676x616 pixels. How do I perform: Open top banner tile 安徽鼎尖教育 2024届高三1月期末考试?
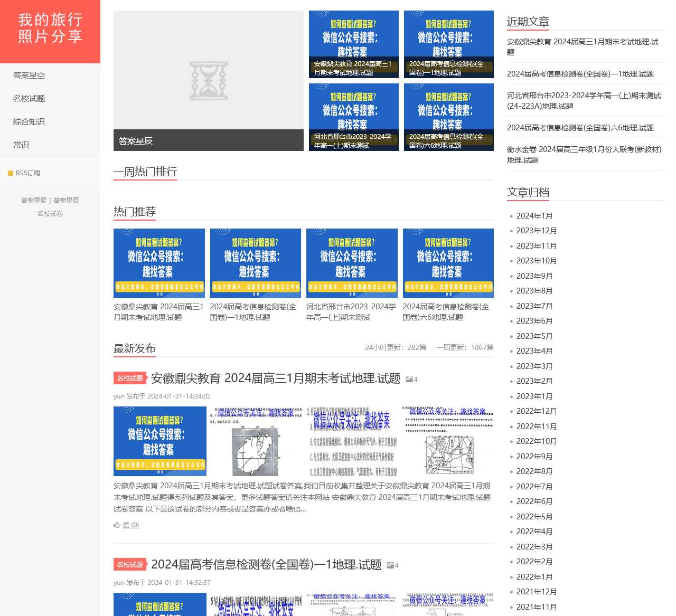354,44
